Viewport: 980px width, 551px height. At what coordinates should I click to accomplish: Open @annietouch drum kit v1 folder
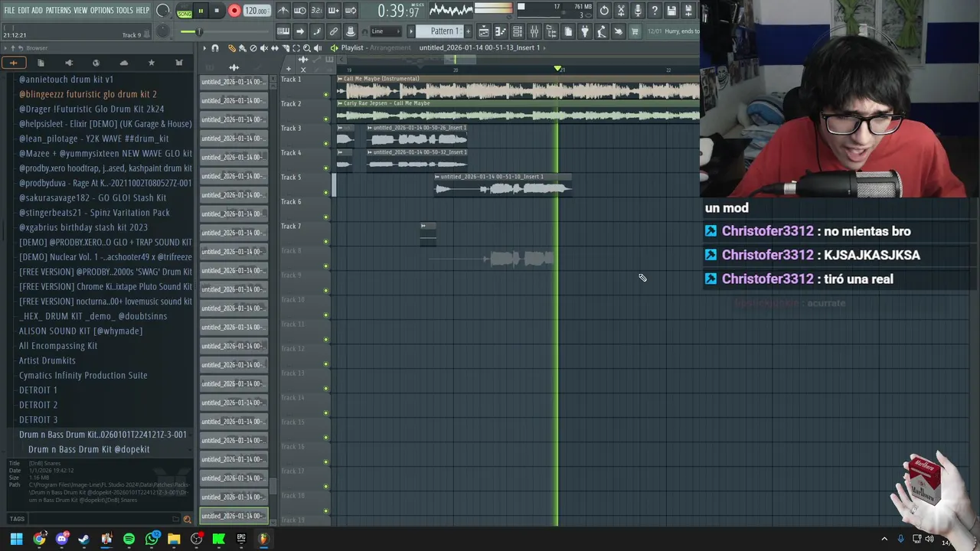tap(66, 80)
